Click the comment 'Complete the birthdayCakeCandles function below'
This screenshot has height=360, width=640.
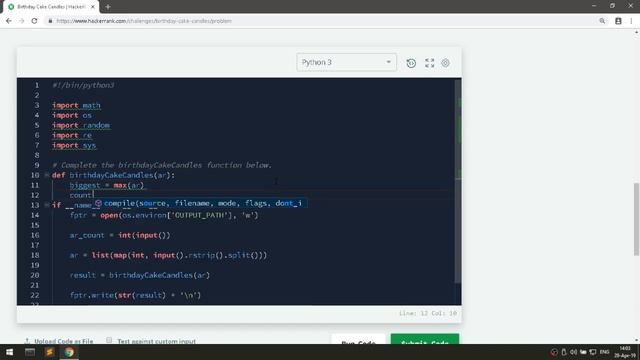click(x=162, y=165)
